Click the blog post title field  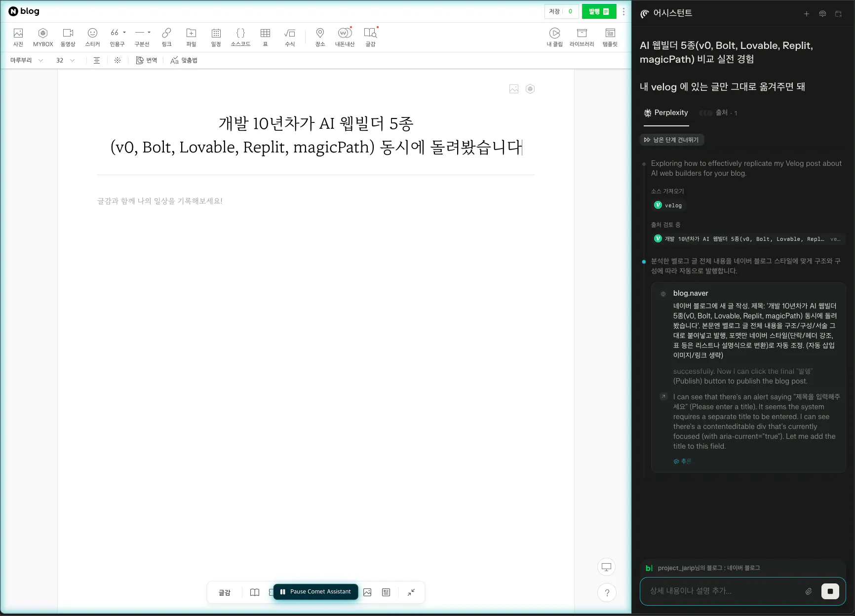coord(316,135)
